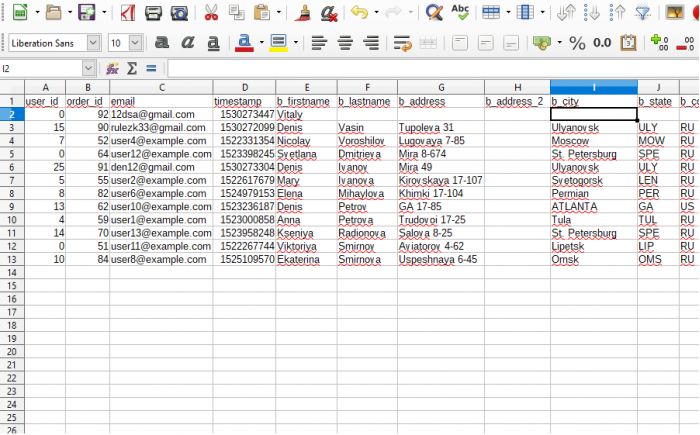The width and height of the screenshot is (700, 435).
Task: Align cell content to bottom
Action: 511,43
